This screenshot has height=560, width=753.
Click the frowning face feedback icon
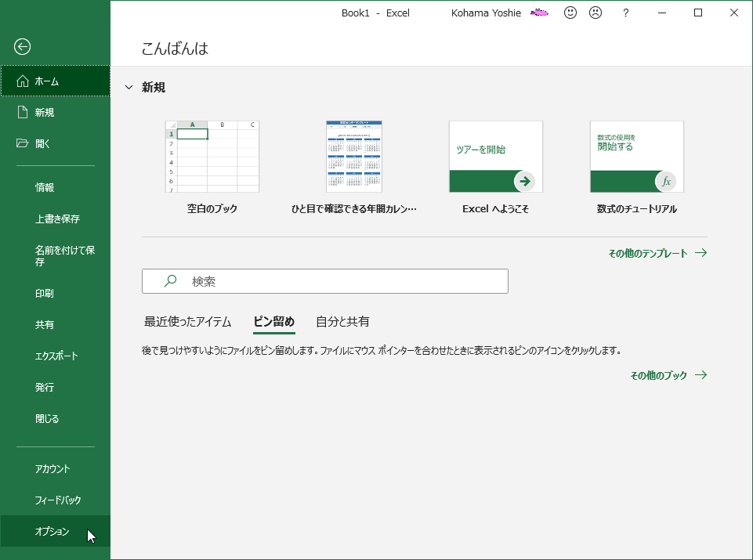click(x=596, y=13)
